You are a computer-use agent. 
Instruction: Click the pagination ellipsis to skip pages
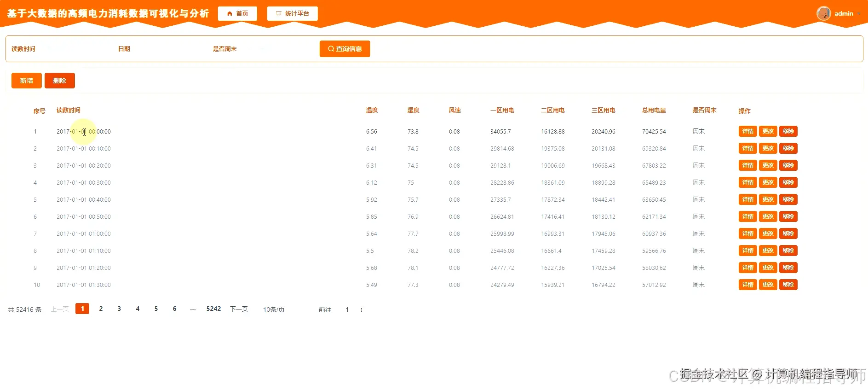tap(193, 309)
